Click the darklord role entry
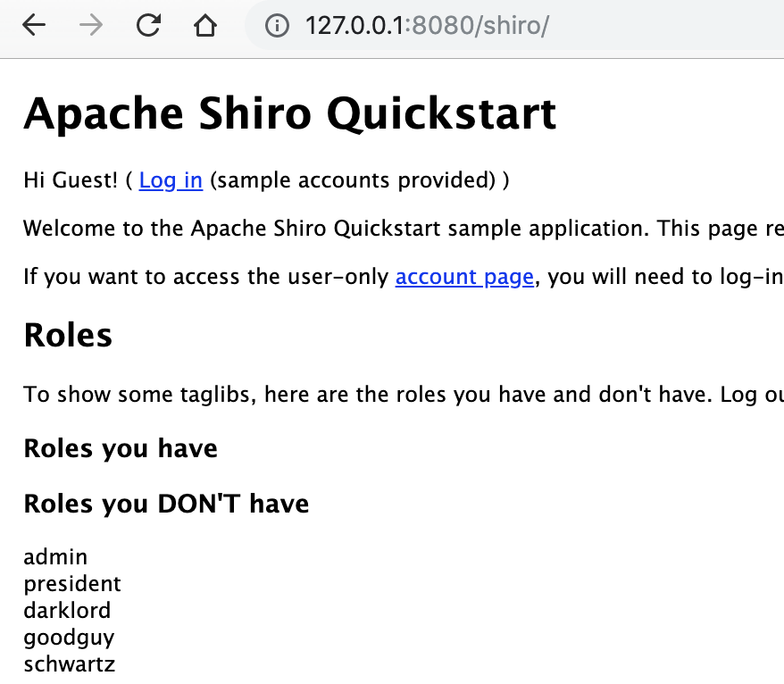784x684 pixels. 67,611
